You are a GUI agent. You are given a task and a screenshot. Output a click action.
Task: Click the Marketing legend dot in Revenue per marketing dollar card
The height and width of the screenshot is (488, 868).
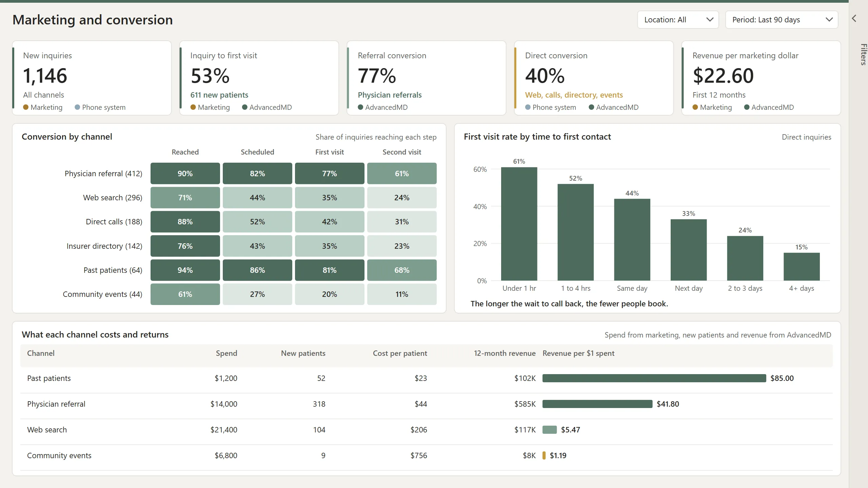[x=695, y=107]
